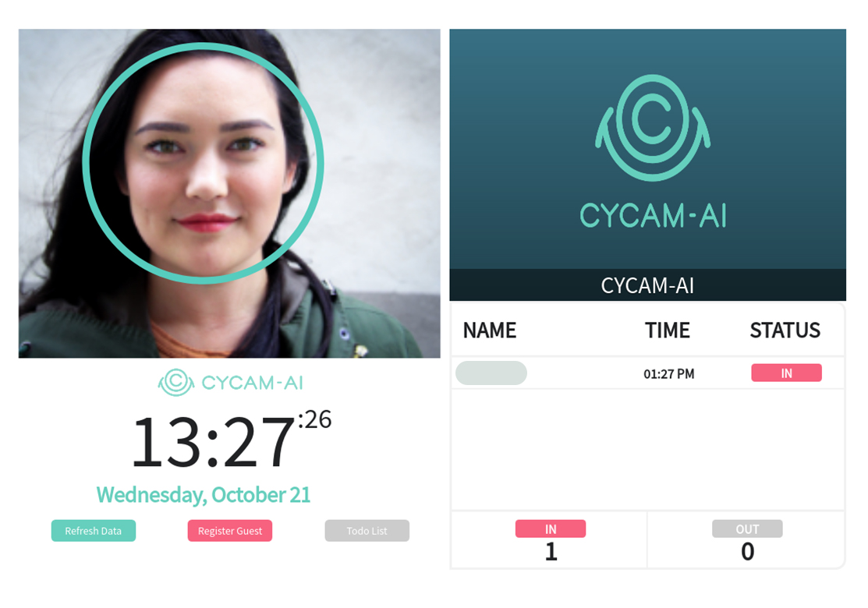
Task: Select the IN status badge in log row
Action: click(786, 373)
